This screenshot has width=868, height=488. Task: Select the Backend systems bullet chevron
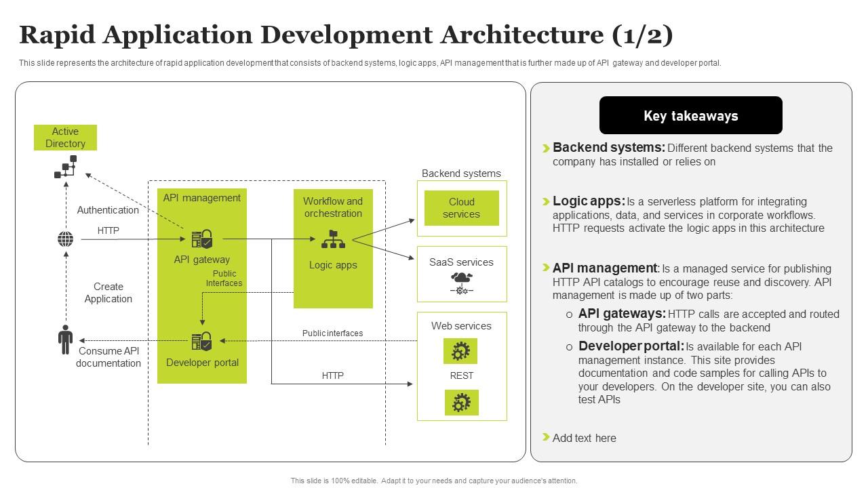(x=546, y=148)
